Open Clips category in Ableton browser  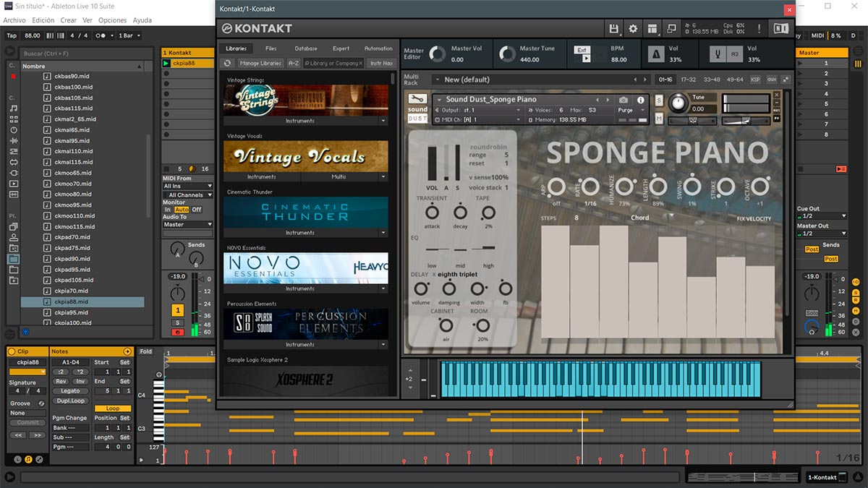point(14,184)
